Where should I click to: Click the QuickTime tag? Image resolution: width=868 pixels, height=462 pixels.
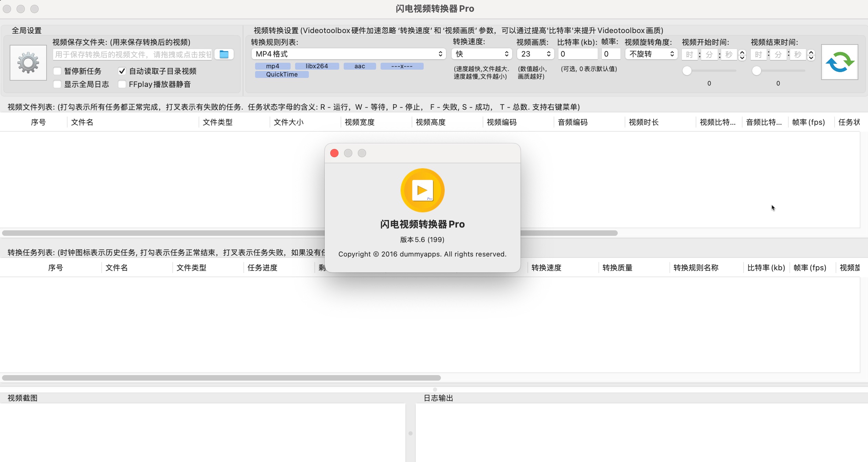[282, 74]
